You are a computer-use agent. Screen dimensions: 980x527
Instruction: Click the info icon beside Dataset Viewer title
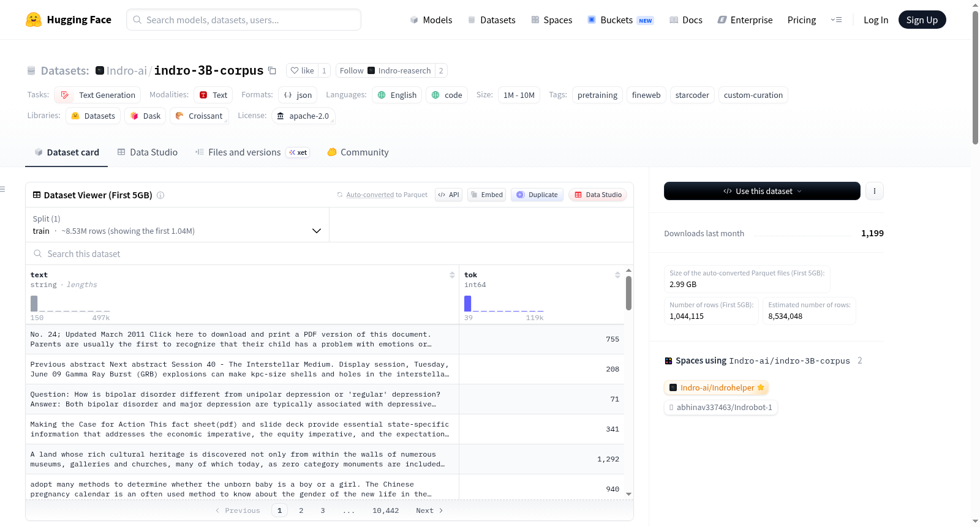(160, 195)
